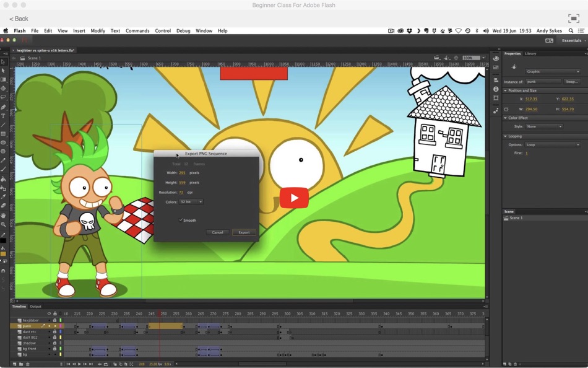This screenshot has height=368, width=588.
Task: Select the Oval tool
Action: 3,142
